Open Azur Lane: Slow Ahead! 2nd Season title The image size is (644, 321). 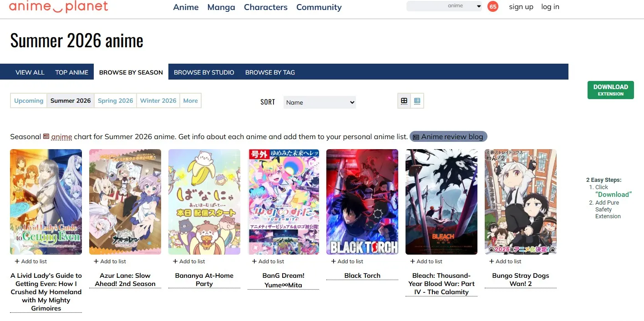(x=125, y=280)
